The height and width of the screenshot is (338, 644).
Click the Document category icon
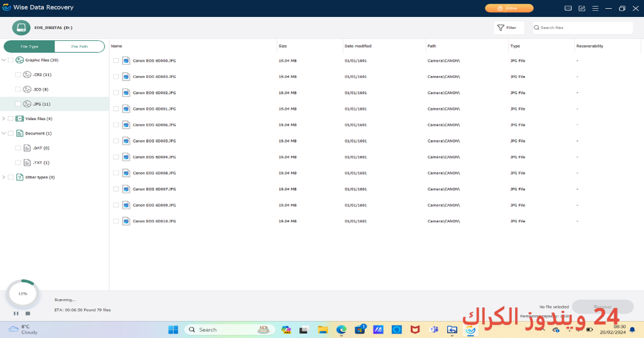pyautogui.click(x=19, y=133)
